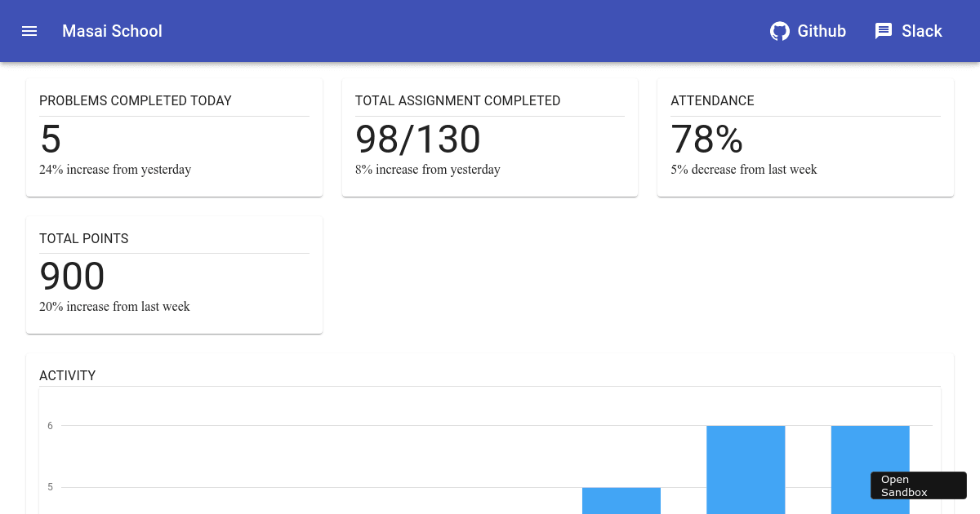Click the tallest blue bar in the chart
The image size is (980, 514).
[746, 469]
